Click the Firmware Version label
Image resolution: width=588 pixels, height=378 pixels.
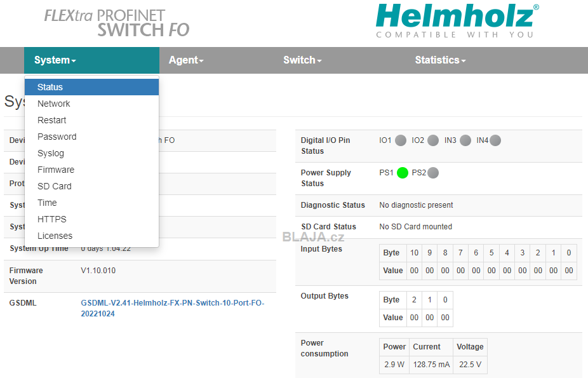click(x=26, y=276)
